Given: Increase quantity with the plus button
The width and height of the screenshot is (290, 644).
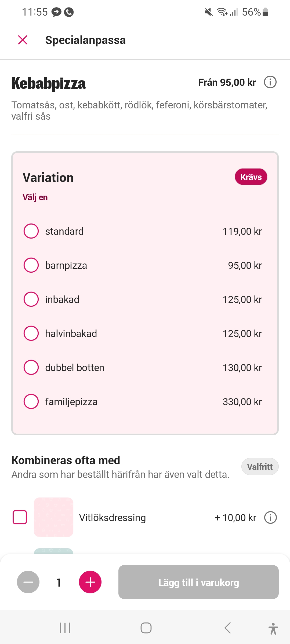Looking at the screenshot, I should (x=90, y=582).
